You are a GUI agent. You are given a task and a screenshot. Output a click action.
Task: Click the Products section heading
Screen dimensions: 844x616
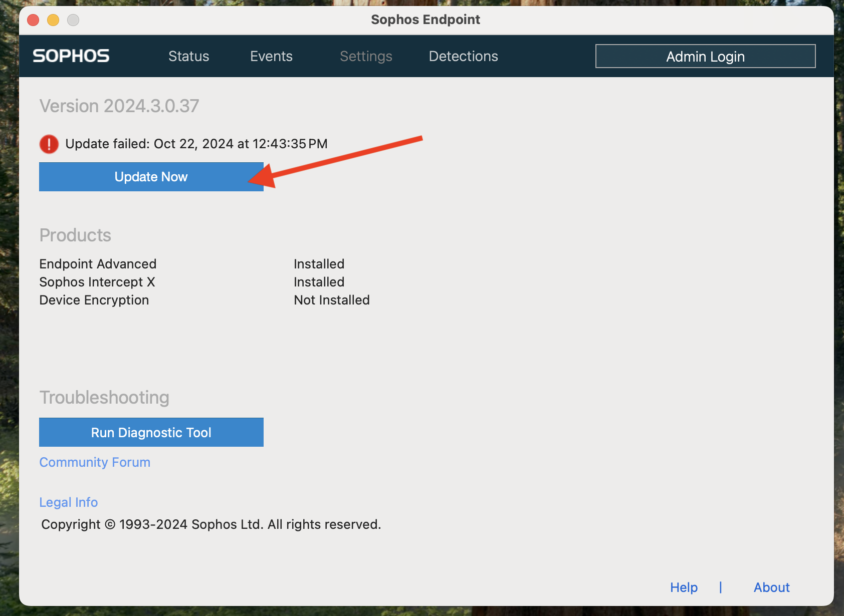pos(75,235)
